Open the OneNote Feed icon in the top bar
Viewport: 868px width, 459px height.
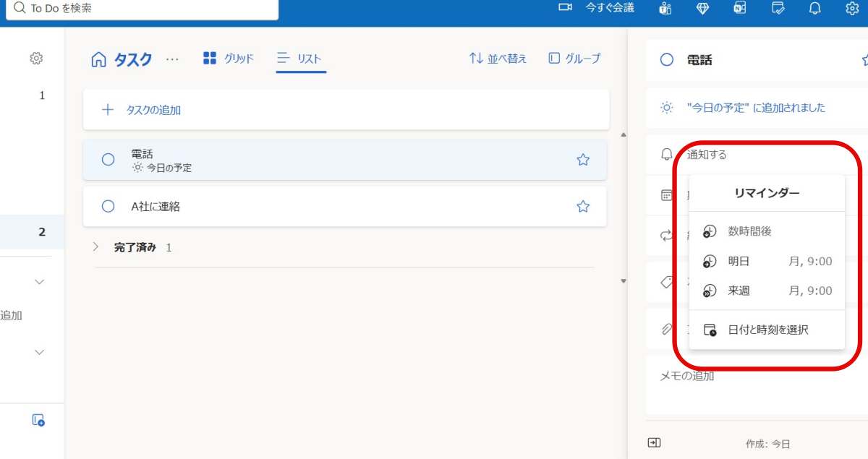pyautogui.click(x=739, y=9)
